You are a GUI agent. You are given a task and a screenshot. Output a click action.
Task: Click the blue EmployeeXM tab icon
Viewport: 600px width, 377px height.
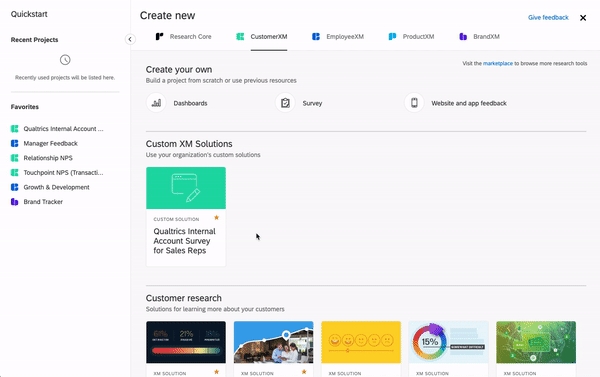click(316, 36)
